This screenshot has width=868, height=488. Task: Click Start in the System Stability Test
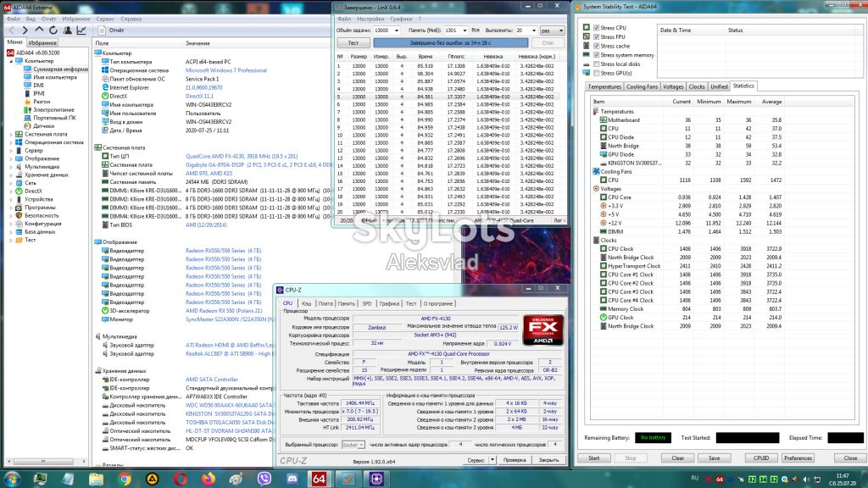594,458
